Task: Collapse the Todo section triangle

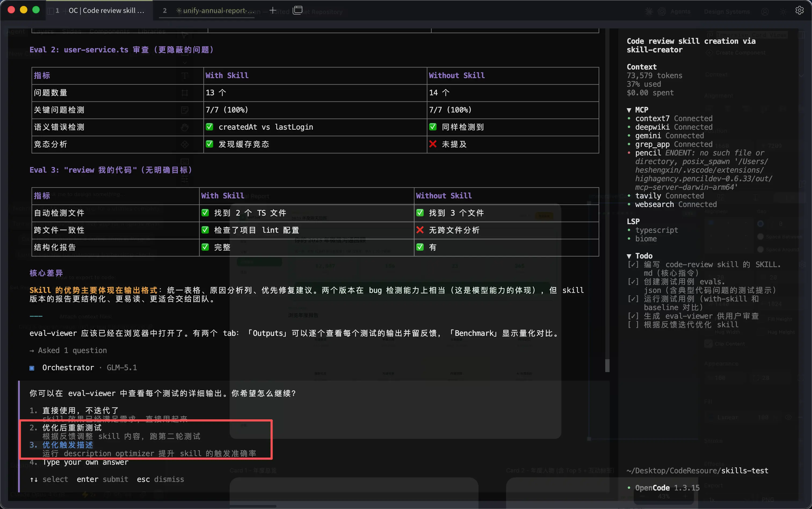Action: point(629,256)
